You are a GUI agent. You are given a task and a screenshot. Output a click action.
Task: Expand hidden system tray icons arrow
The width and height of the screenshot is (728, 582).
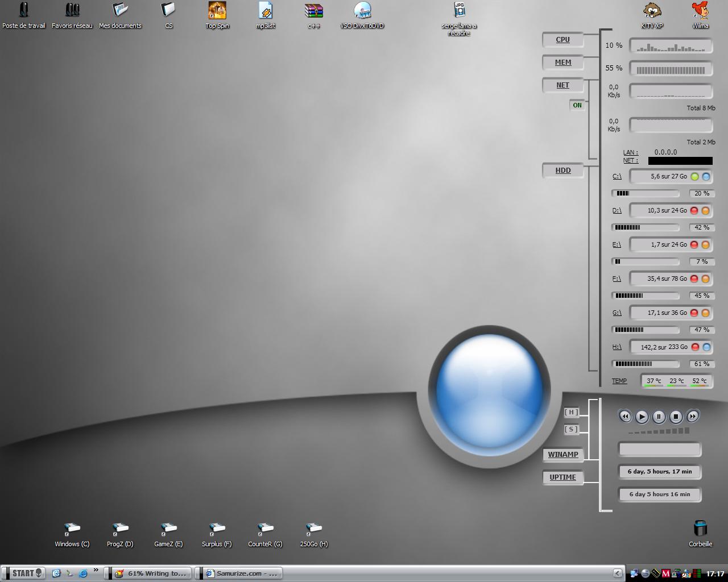coord(617,573)
